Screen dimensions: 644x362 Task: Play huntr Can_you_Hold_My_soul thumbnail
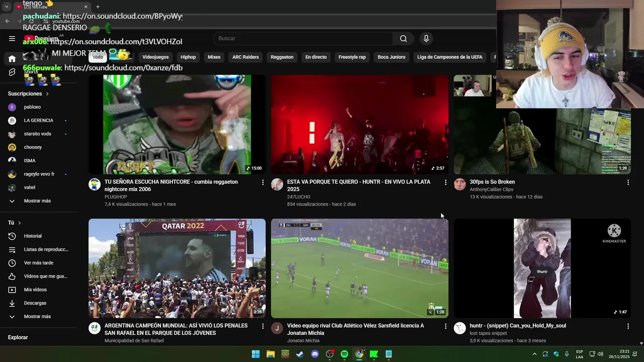[x=542, y=268]
